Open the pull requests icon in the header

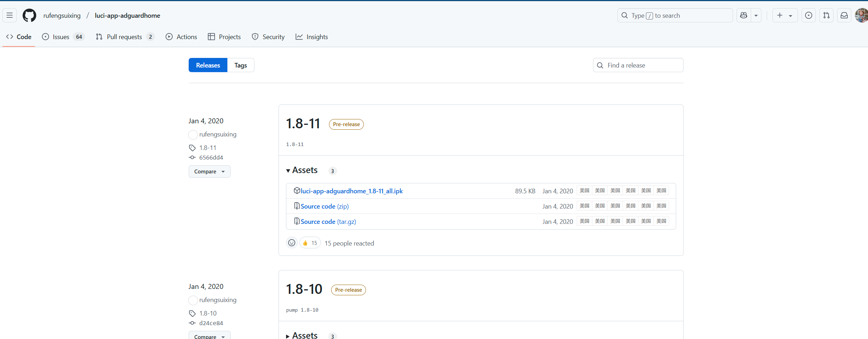point(826,15)
